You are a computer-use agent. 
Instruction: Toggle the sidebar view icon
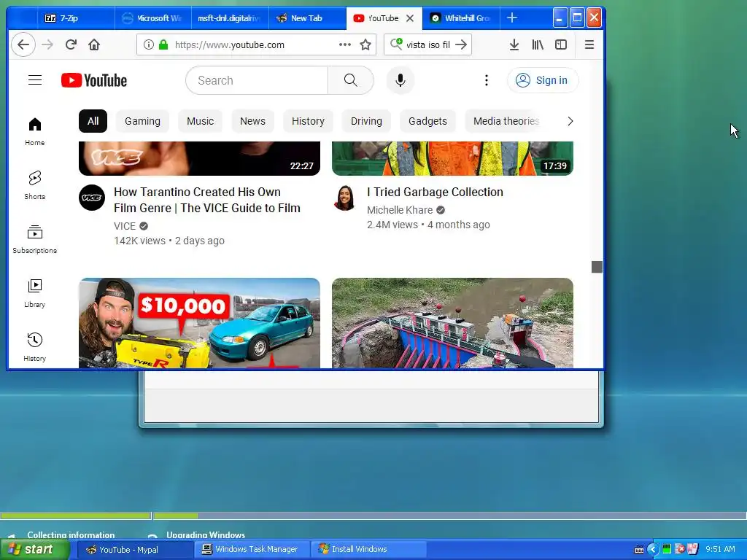(561, 44)
